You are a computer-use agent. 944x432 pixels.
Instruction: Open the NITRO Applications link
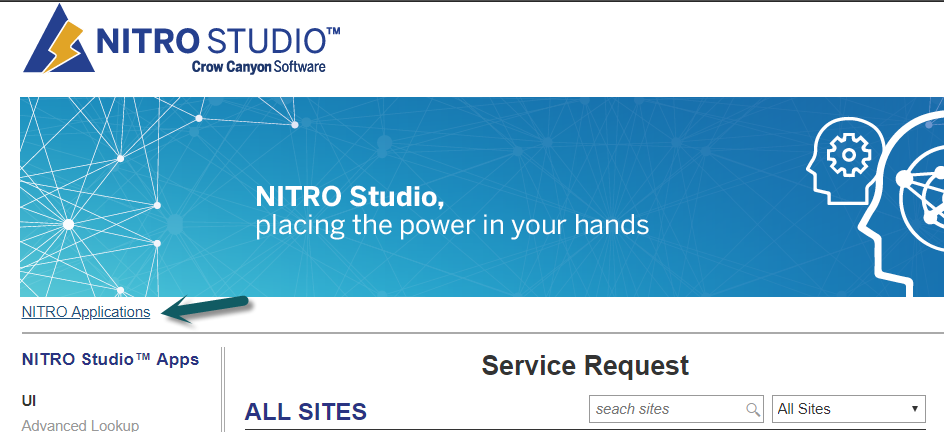point(85,312)
